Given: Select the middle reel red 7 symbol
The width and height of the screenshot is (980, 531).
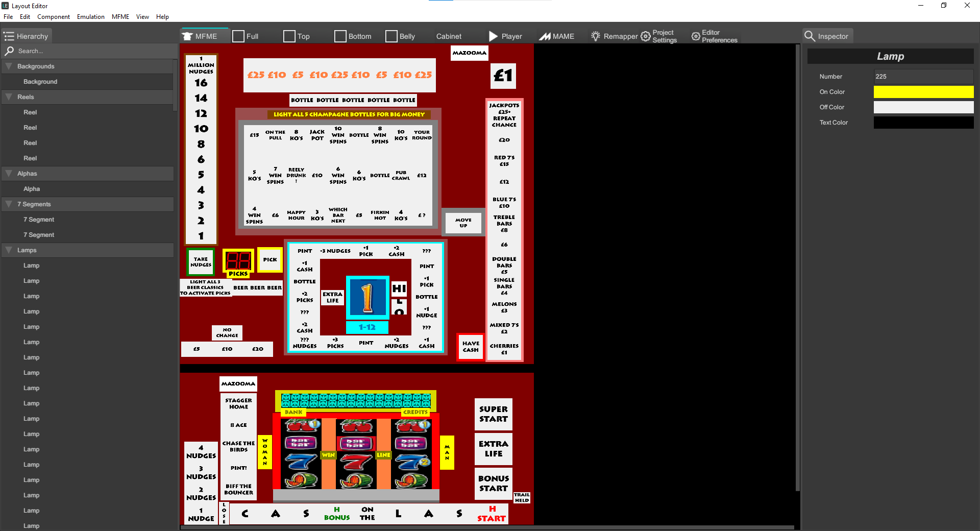Looking at the screenshot, I should pos(356,462).
